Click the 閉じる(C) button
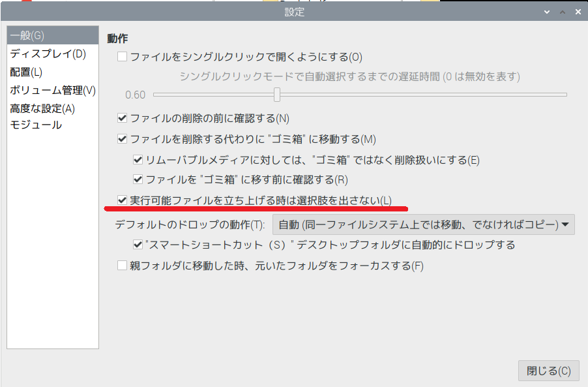Screen dimensions: 588x387 click(x=549, y=371)
